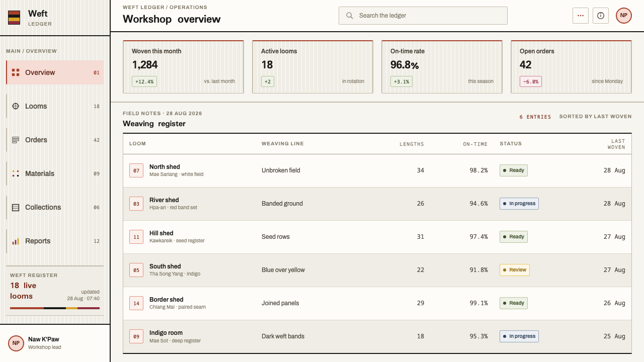Open the three-dot more options button
The image size is (644, 362).
click(581, 16)
